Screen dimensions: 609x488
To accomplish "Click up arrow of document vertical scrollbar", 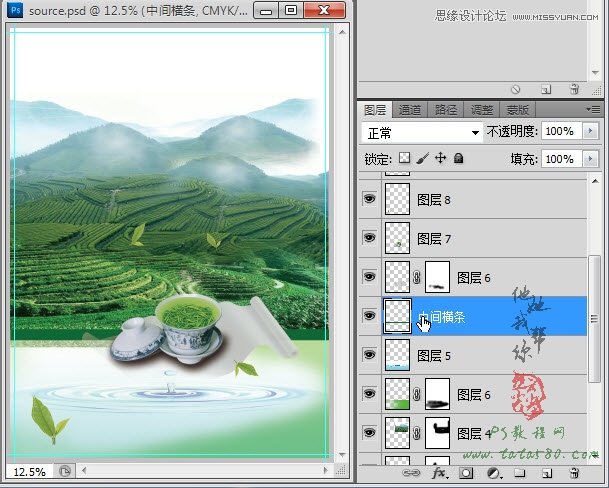I will pos(342,32).
